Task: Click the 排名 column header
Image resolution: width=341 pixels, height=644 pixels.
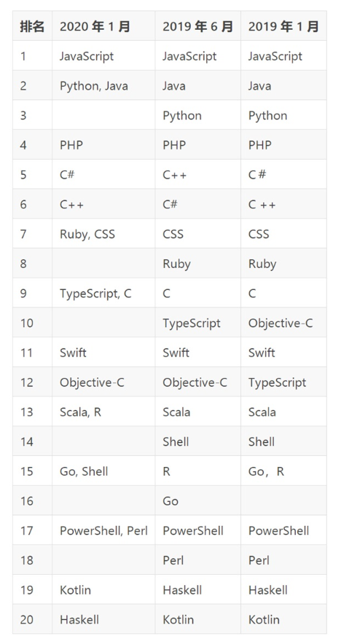Action: [x=33, y=26]
